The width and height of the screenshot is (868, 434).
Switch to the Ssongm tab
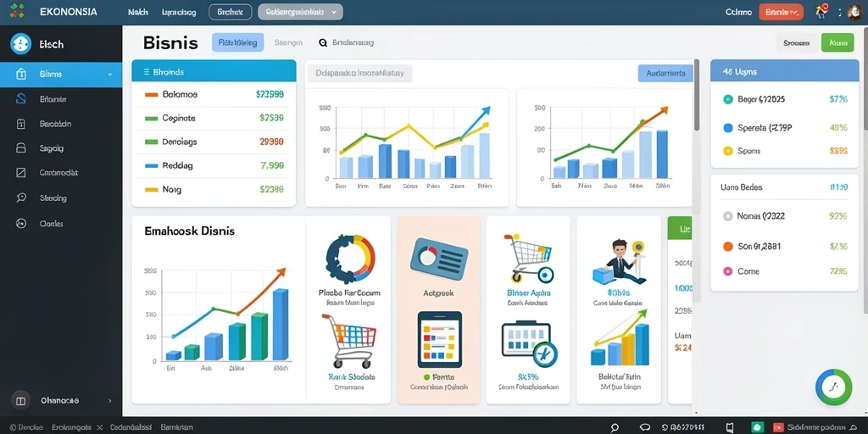288,42
